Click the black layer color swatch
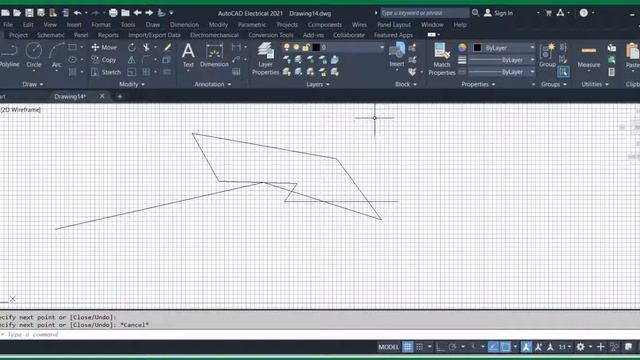Image resolution: width=640 pixels, height=360 pixels. click(316, 47)
